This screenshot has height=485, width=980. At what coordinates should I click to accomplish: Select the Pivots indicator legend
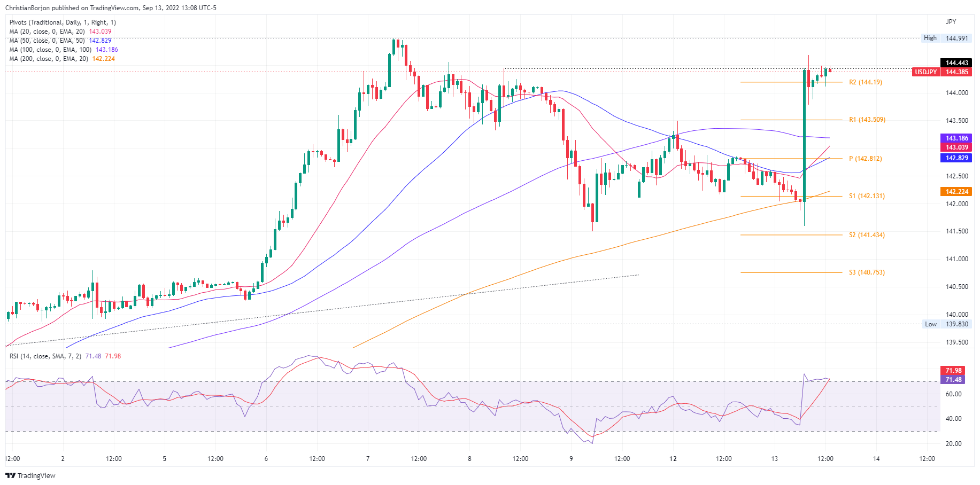click(x=63, y=22)
